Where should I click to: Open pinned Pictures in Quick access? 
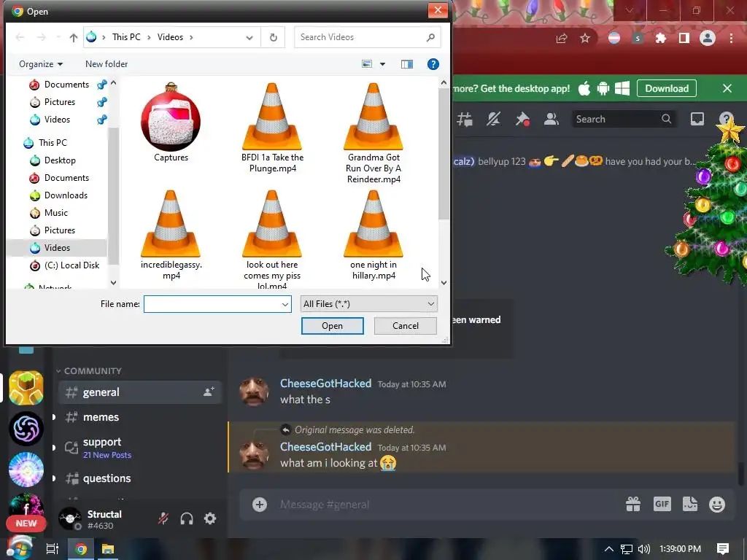point(60,102)
